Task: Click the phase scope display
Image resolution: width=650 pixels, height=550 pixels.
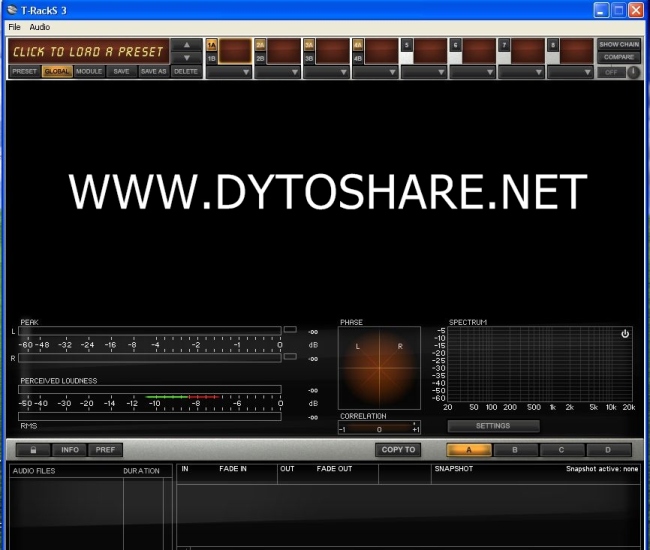Action: pos(379,368)
